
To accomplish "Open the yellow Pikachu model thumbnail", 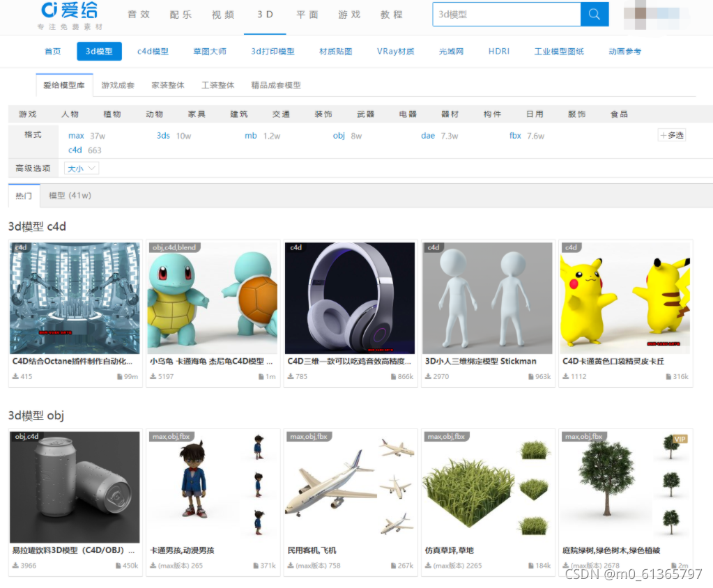I will 624,298.
